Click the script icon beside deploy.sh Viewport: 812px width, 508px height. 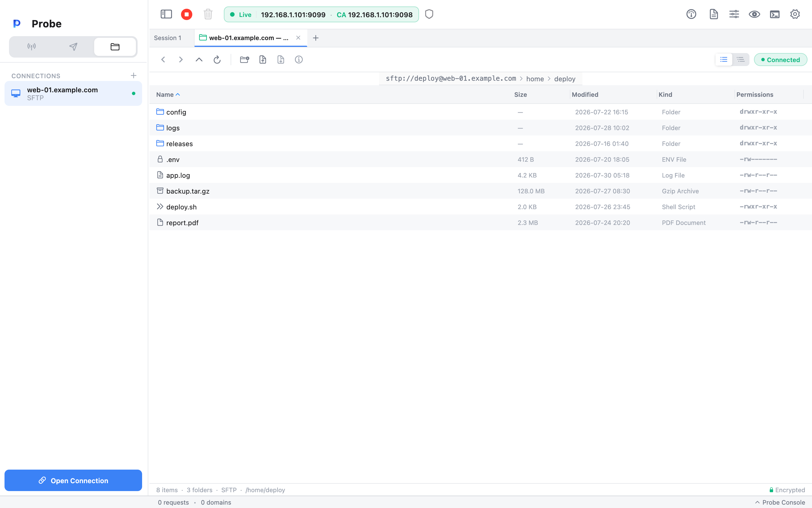tap(160, 206)
